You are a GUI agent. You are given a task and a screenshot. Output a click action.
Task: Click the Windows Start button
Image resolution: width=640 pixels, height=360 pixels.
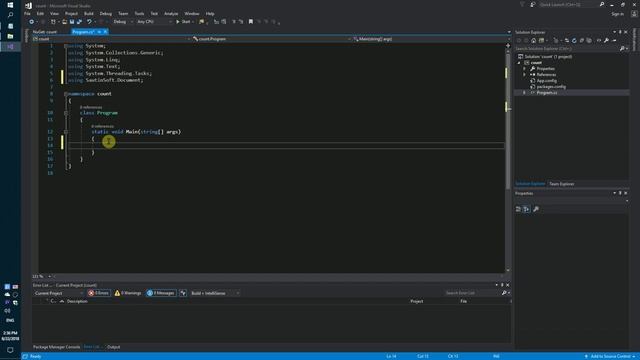pyautogui.click(x=10, y=5)
